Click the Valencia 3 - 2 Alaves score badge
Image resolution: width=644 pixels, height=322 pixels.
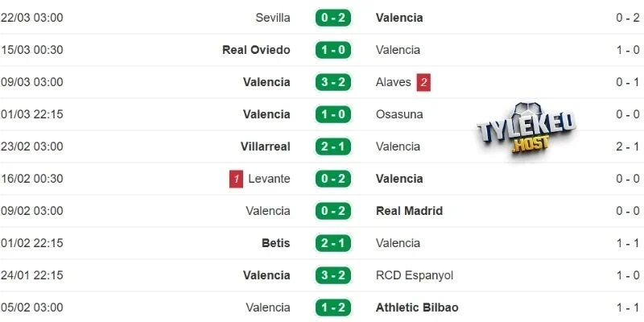pyautogui.click(x=332, y=82)
